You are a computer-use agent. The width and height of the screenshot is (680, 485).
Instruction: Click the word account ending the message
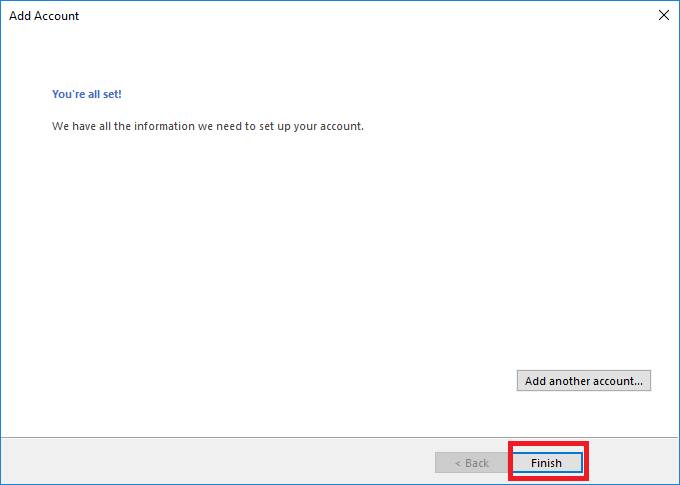(x=342, y=127)
